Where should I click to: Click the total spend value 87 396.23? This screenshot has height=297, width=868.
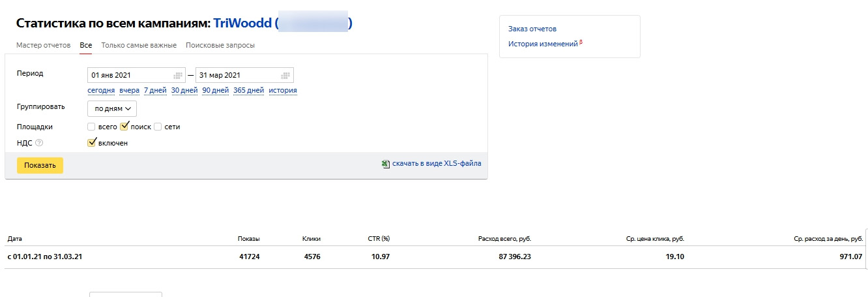tap(514, 257)
